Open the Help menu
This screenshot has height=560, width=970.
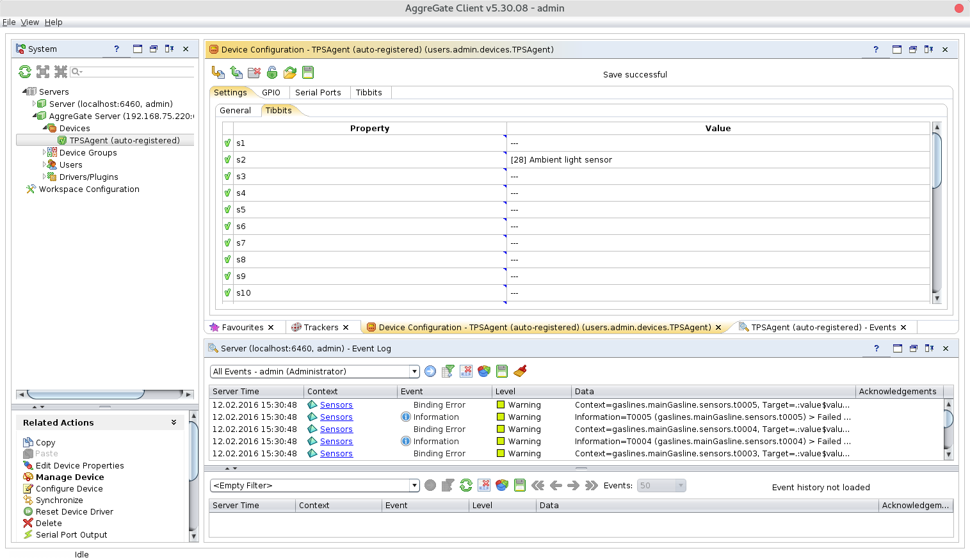click(x=53, y=22)
